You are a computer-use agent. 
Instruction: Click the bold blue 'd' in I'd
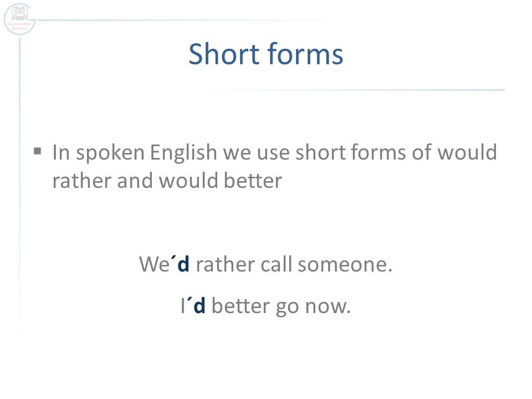coord(199,305)
